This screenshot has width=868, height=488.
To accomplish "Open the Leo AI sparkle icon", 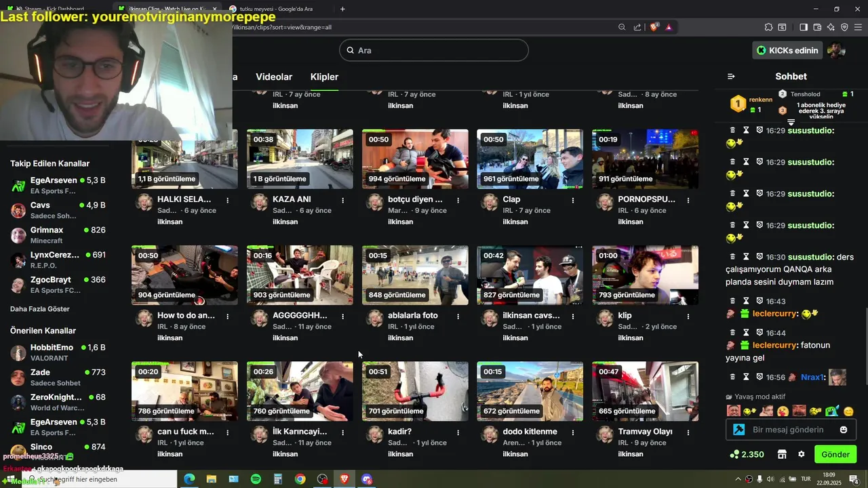I will pyautogui.click(x=831, y=27).
